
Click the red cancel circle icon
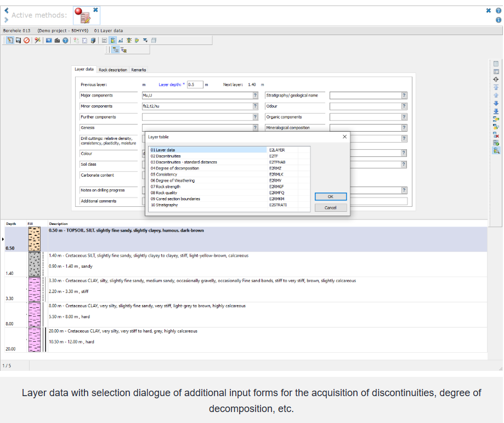click(x=26, y=40)
